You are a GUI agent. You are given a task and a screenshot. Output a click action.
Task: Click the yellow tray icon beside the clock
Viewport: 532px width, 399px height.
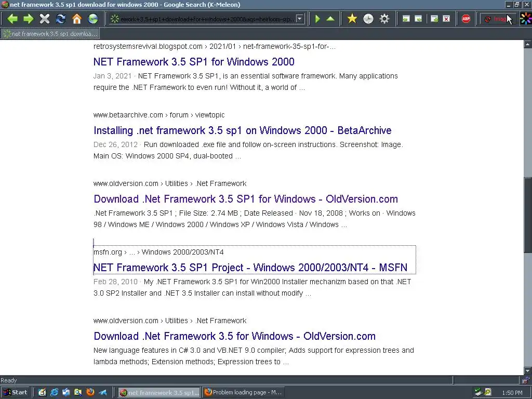(488, 392)
